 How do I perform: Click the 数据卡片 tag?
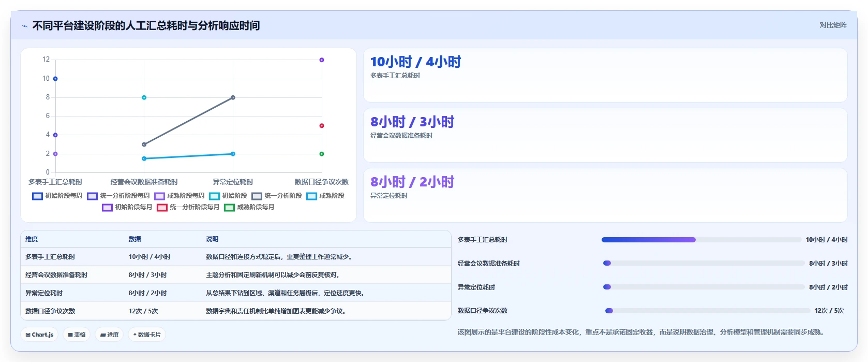[147, 335]
